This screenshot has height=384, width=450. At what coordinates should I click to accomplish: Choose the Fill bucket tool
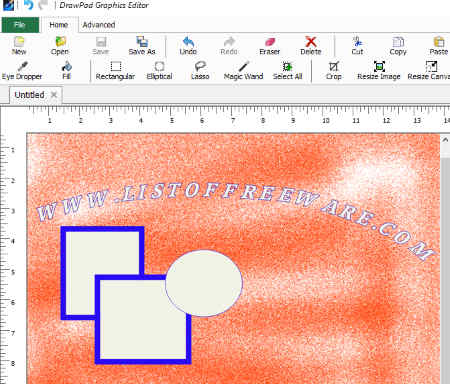[67, 71]
